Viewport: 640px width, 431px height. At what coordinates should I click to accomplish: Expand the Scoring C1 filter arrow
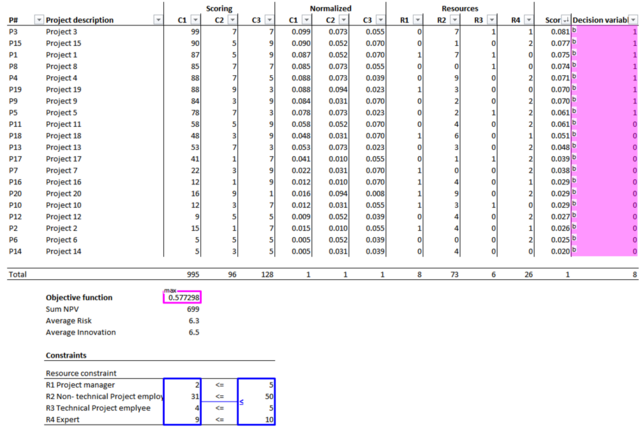(195, 19)
